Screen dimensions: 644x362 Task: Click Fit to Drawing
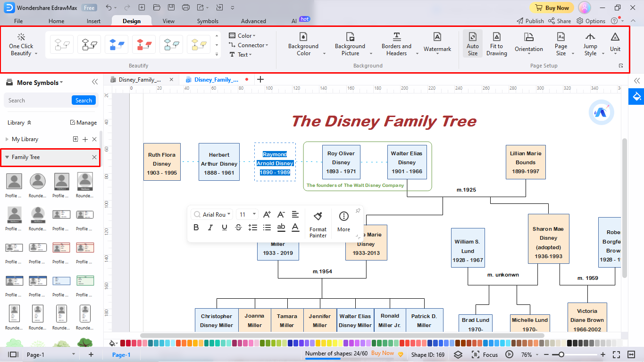point(497,44)
